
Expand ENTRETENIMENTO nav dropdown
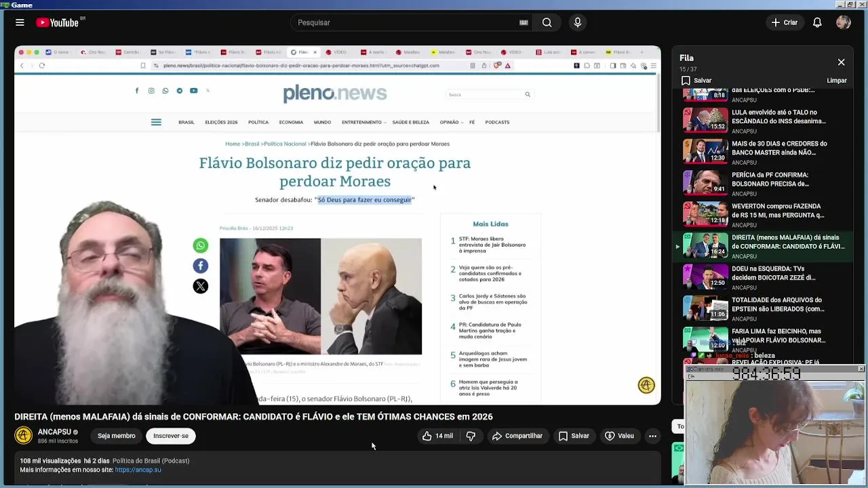pyautogui.click(x=363, y=122)
